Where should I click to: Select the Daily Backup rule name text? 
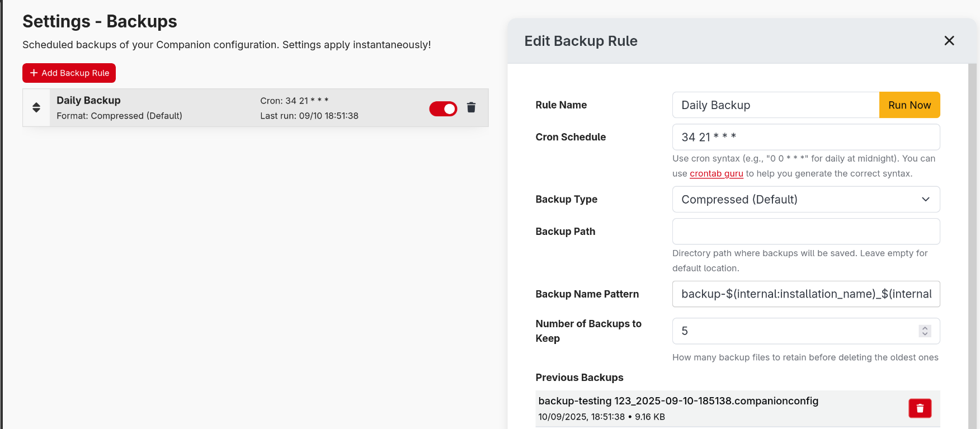point(88,100)
